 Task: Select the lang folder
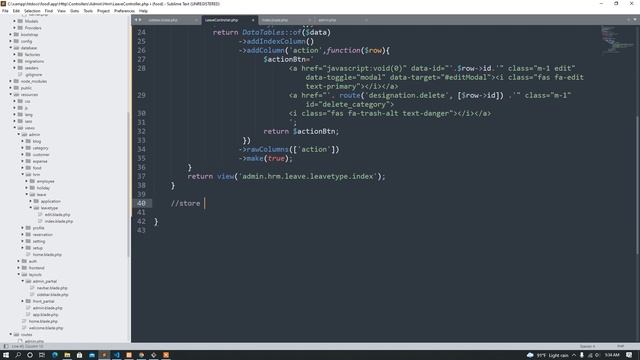point(28,115)
